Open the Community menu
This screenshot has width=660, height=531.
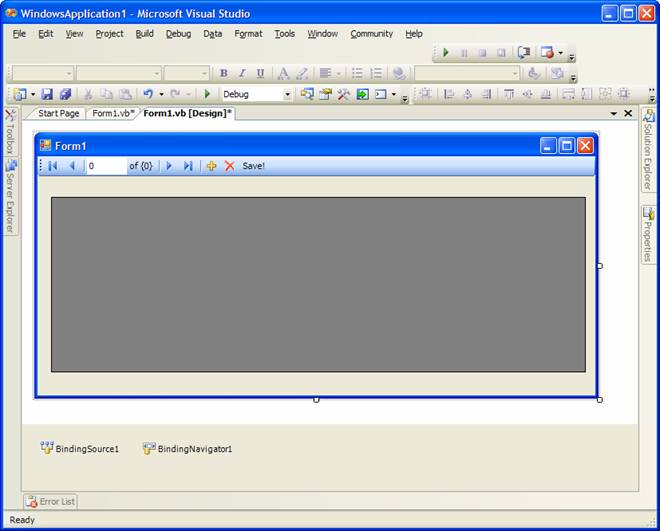(372, 34)
